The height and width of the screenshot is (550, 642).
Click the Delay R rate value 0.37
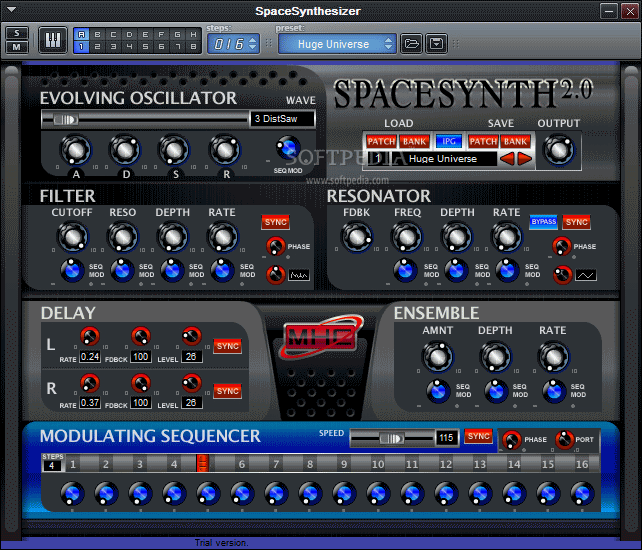90,403
